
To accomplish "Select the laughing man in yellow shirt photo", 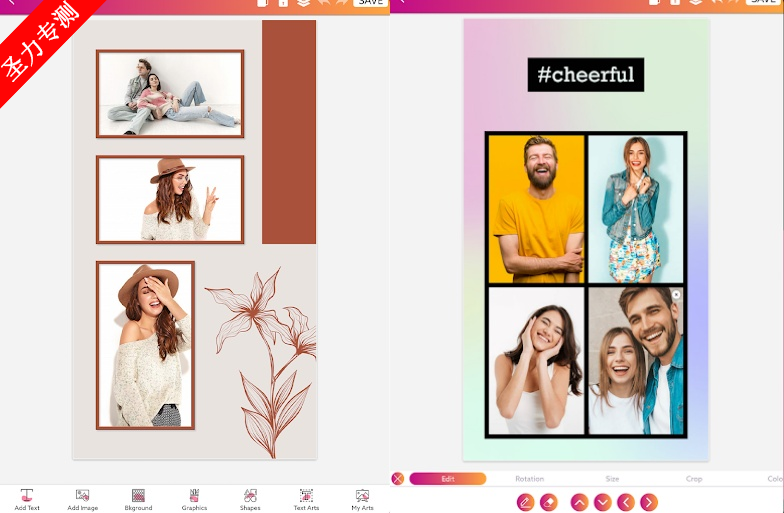I will (x=536, y=209).
